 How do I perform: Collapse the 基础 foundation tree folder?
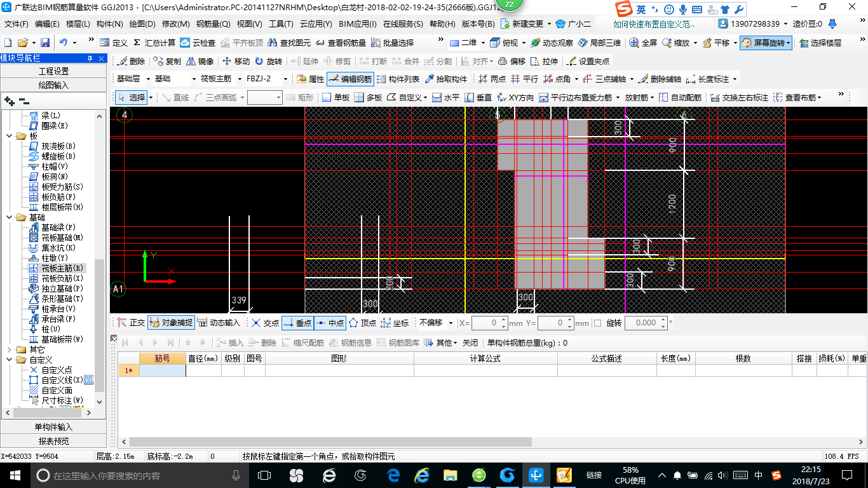[10, 217]
